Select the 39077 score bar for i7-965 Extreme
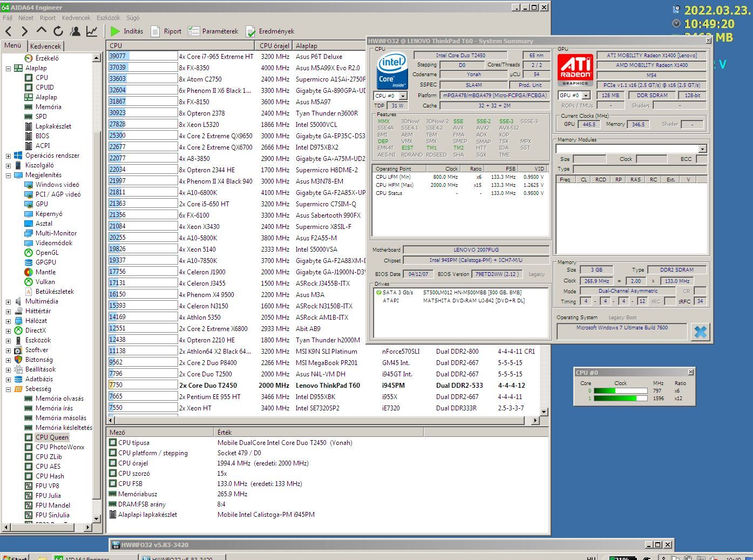 [x=143, y=56]
